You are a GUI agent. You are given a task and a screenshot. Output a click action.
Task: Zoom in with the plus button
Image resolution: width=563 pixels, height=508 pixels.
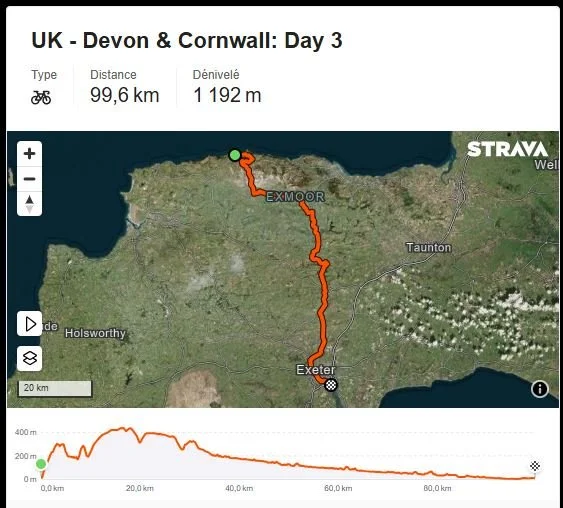pos(29,154)
